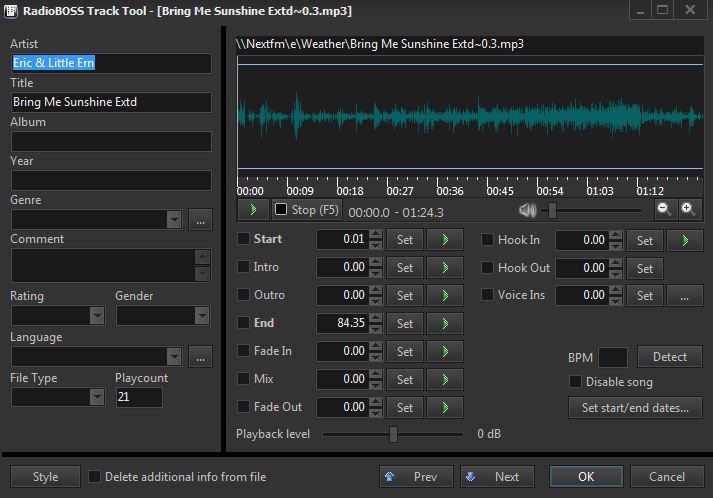713x498 pixels.
Task: Click in the Album field
Action: [x=111, y=141]
